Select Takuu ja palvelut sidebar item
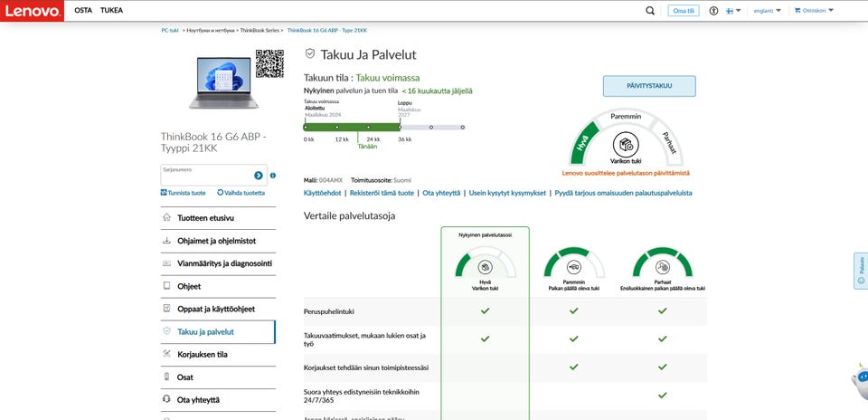The width and height of the screenshot is (868, 420). (218, 332)
